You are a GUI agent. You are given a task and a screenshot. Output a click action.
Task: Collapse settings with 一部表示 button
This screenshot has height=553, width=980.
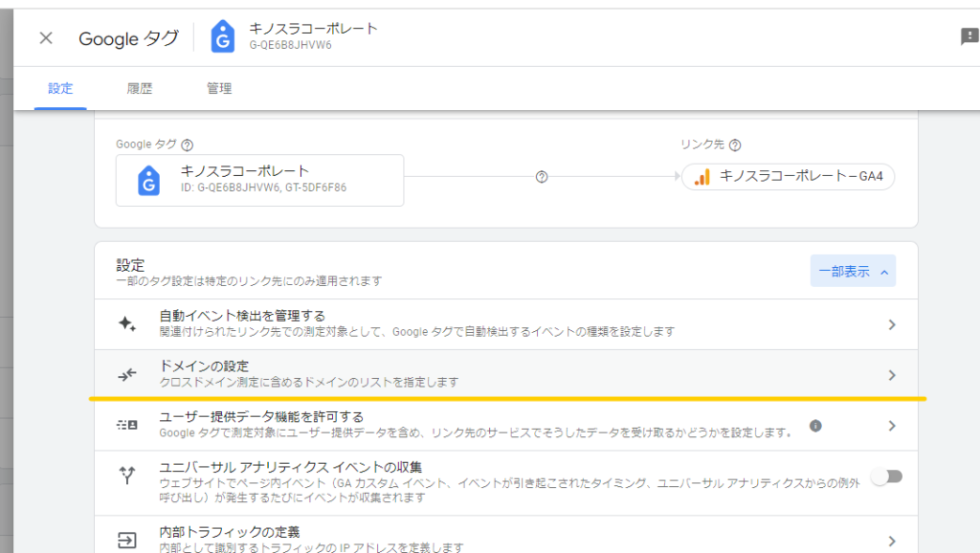(853, 271)
